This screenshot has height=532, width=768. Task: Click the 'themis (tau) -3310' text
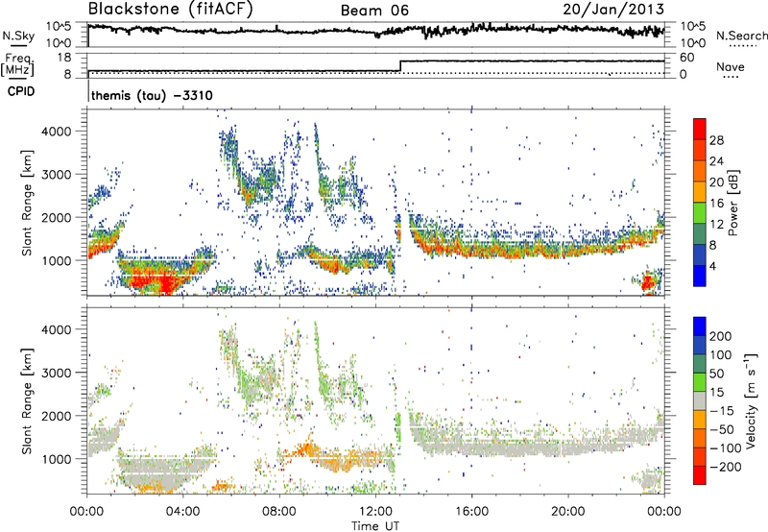tap(152, 95)
